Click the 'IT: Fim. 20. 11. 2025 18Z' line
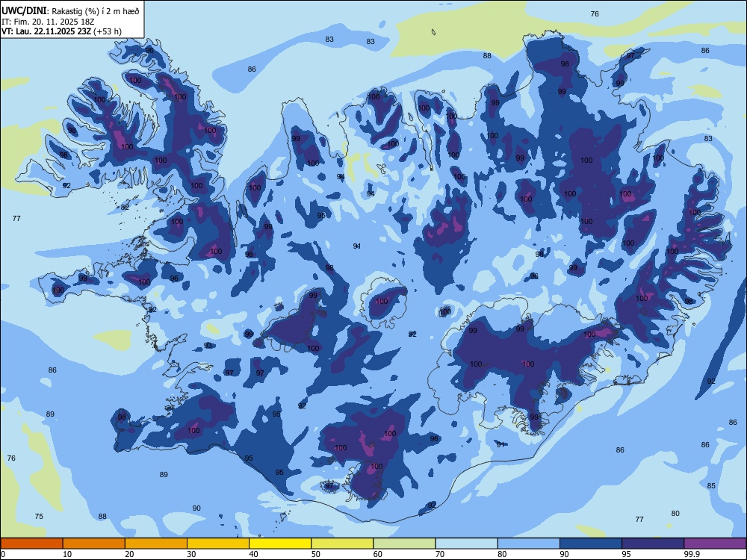The width and height of the screenshot is (747, 560). click(48, 22)
